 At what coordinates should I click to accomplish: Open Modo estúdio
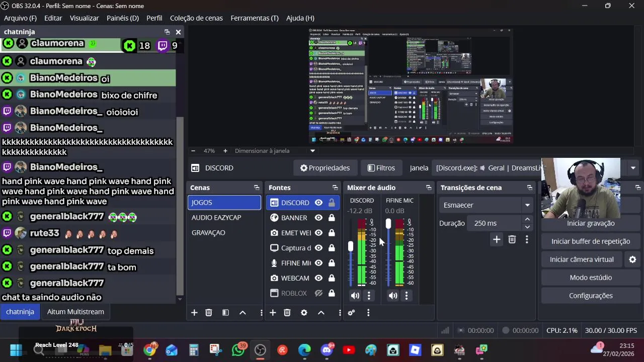[x=591, y=278]
